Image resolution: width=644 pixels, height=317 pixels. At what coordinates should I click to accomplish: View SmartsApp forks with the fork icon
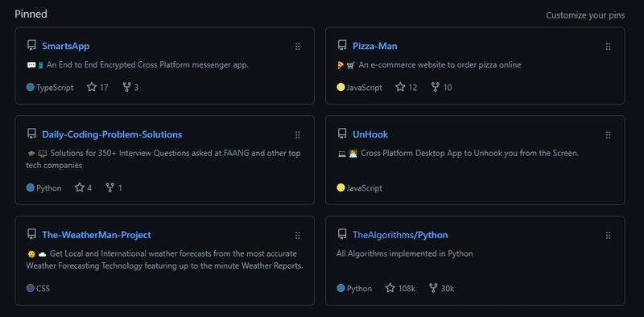pos(127,87)
